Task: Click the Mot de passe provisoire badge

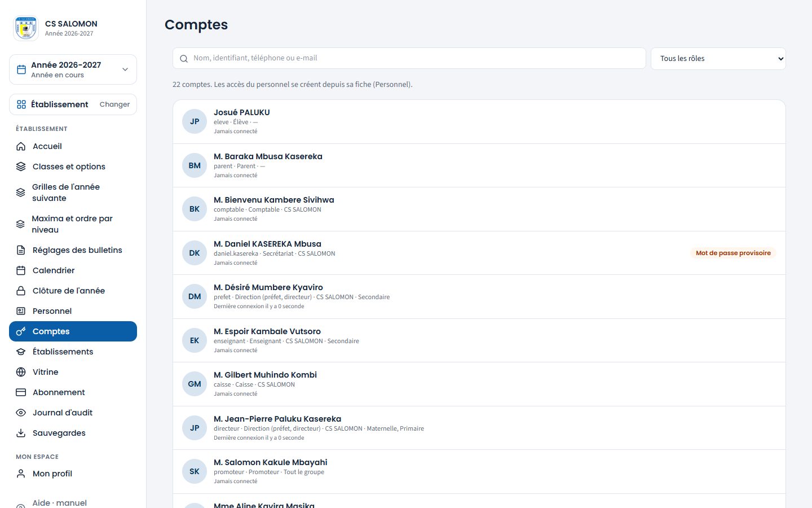Action: (x=733, y=253)
